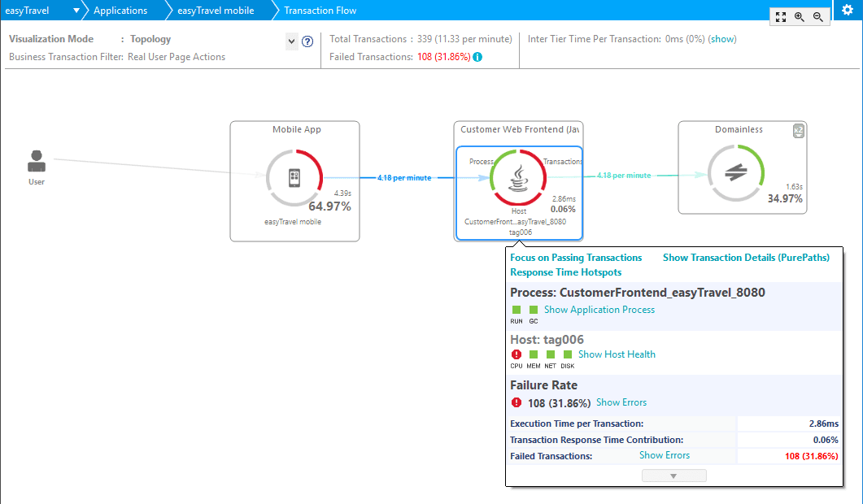Open Response Time Hotspots
Viewport: 863px width, 504px height.
click(x=566, y=272)
